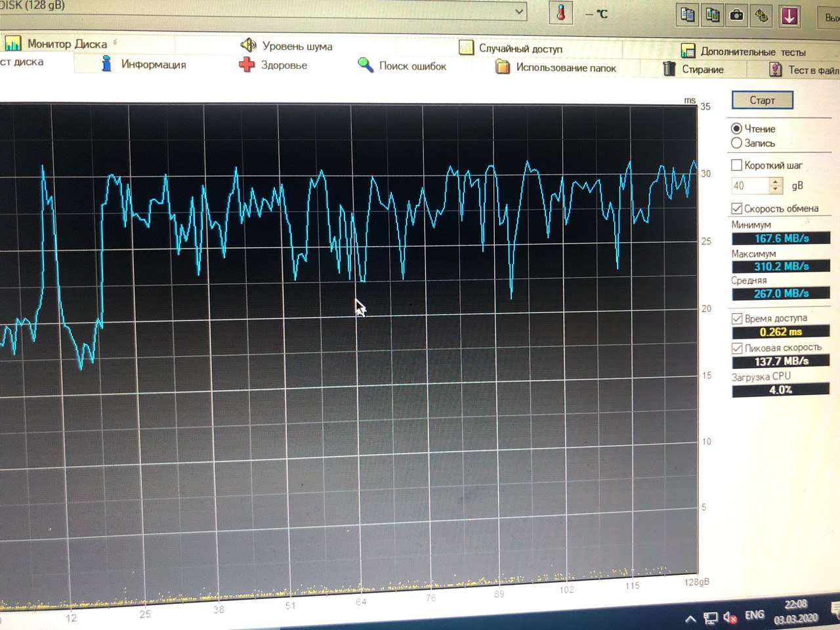Click the Старт button
The image size is (840, 630).
coord(763,100)
